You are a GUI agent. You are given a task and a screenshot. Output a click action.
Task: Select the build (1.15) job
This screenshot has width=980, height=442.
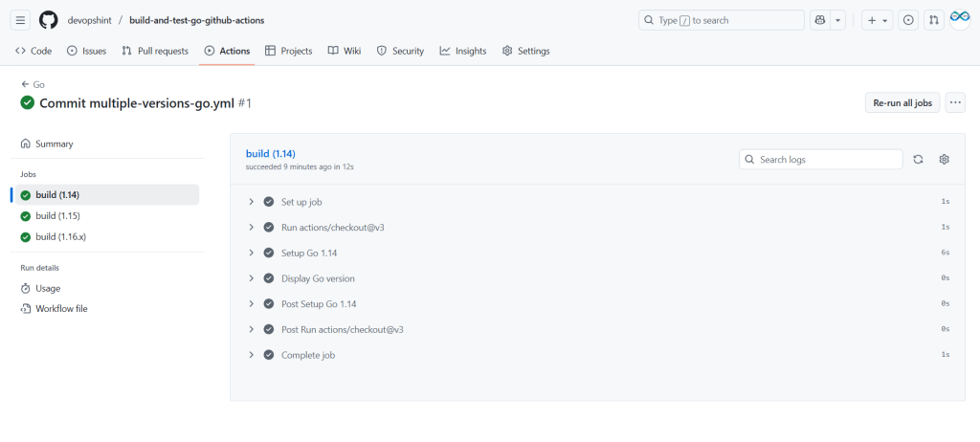tap(57, 215)
